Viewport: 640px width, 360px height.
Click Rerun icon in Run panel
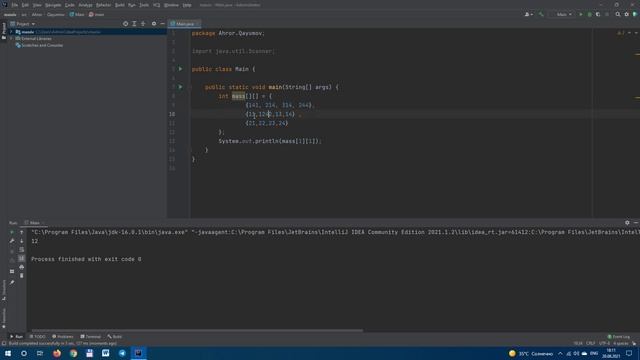coord(12,232)
